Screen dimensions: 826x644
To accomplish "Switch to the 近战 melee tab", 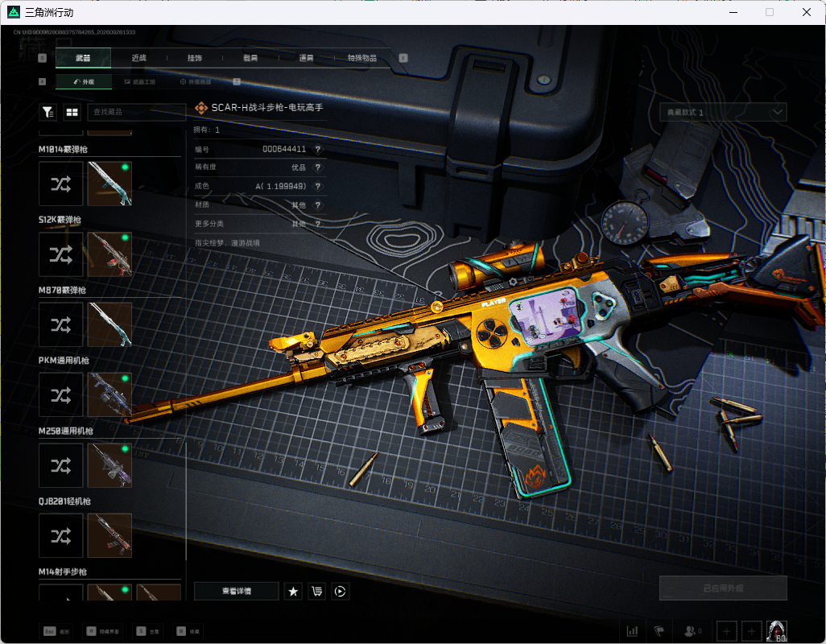I will point(139,58).
